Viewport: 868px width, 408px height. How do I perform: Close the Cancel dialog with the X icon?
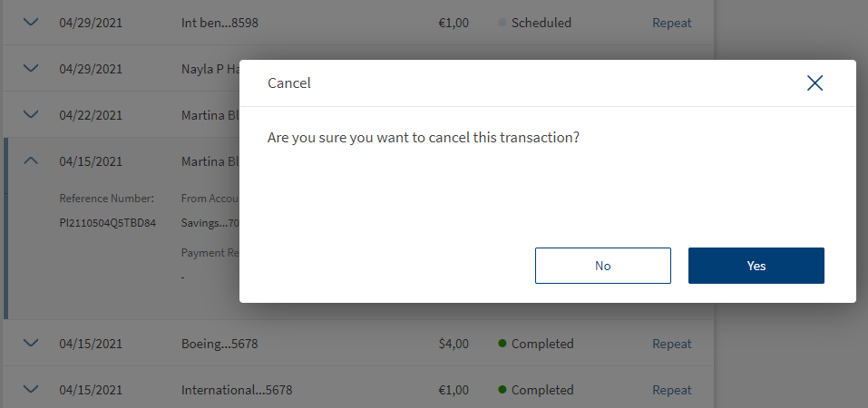click(814, 83)
